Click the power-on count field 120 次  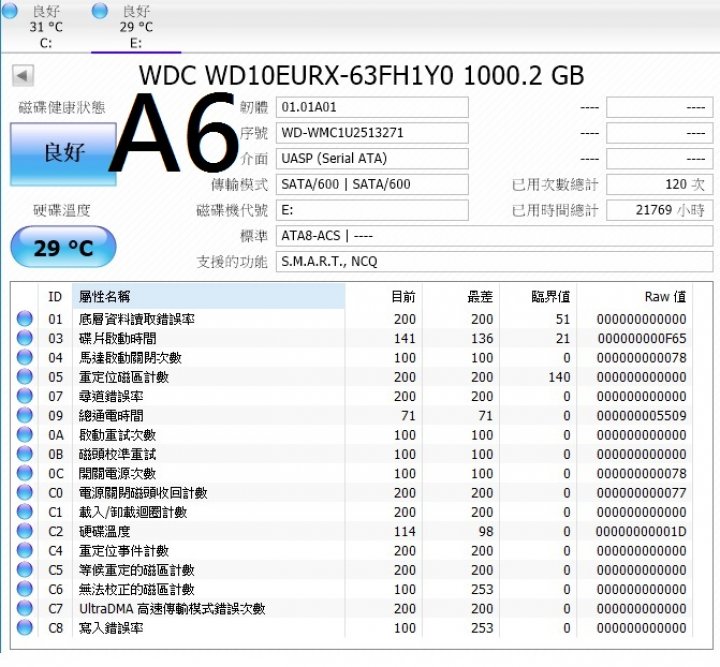click(x=659, y=185)
